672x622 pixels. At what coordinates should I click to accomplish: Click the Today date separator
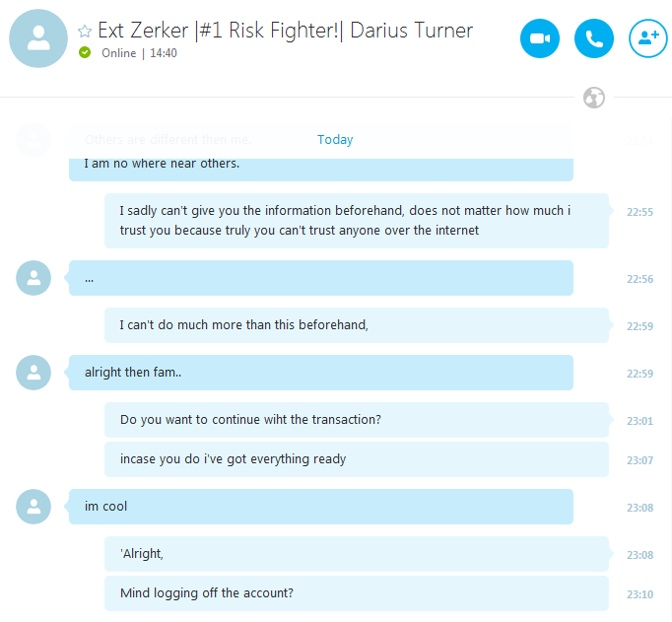pos(335,140)
